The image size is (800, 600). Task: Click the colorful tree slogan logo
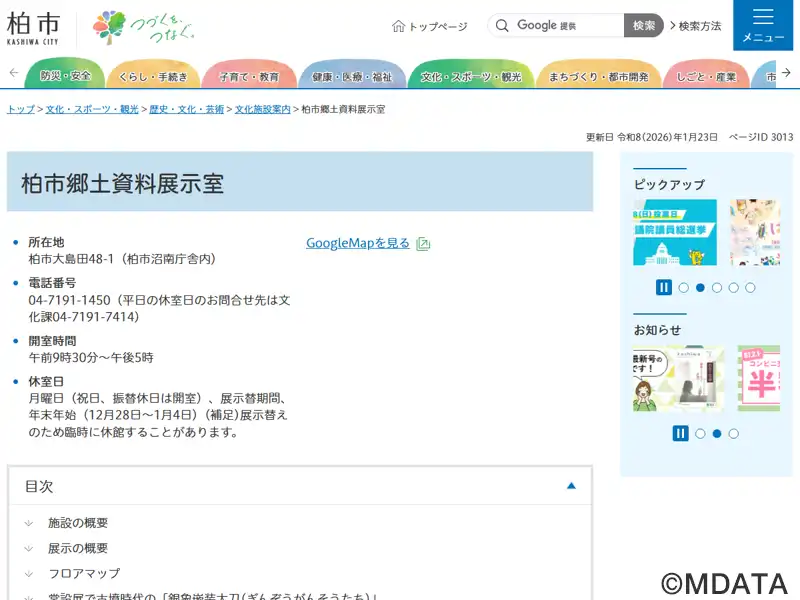[x=143, y=28]
